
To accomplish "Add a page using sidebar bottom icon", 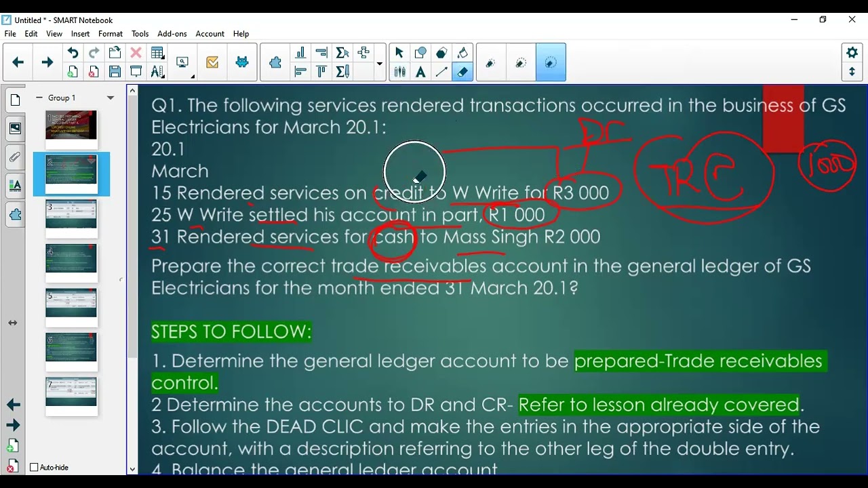I will pyautogui.click(x=13, y=446).
